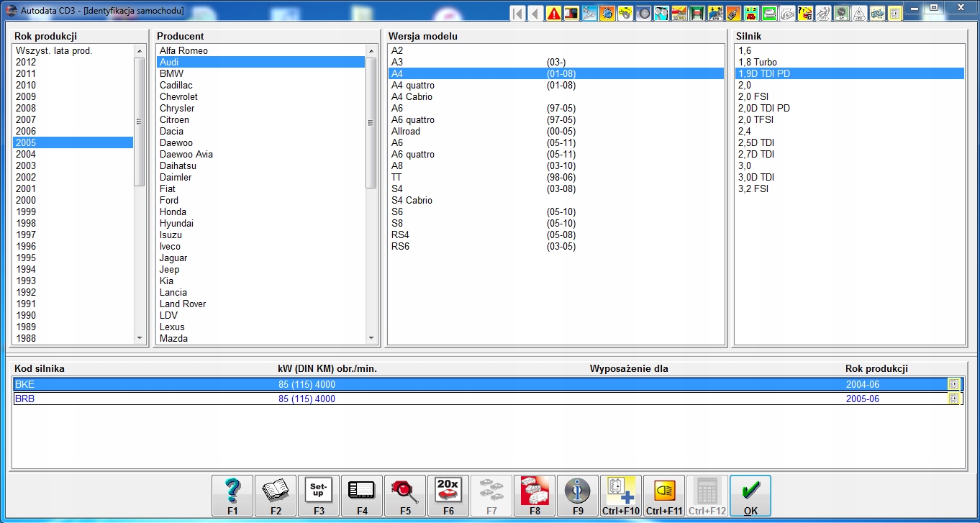
Task: Click the grey dial gauge toolbar icon
Action: (x=841, y=13)
